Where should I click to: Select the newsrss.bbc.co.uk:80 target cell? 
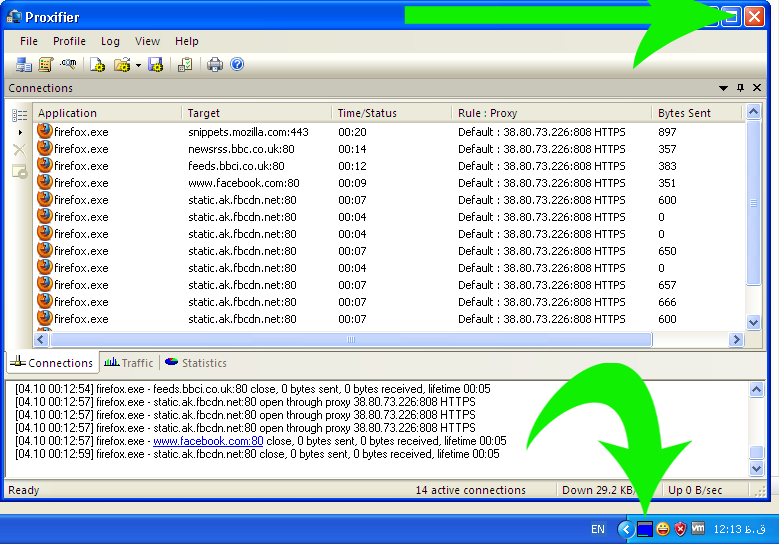coord(241,149)
